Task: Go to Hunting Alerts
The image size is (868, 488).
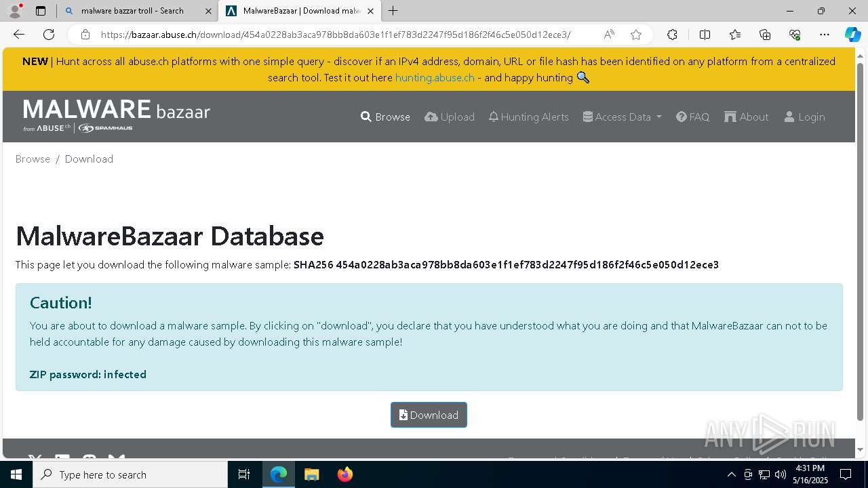Action: (x=528, y=117)
